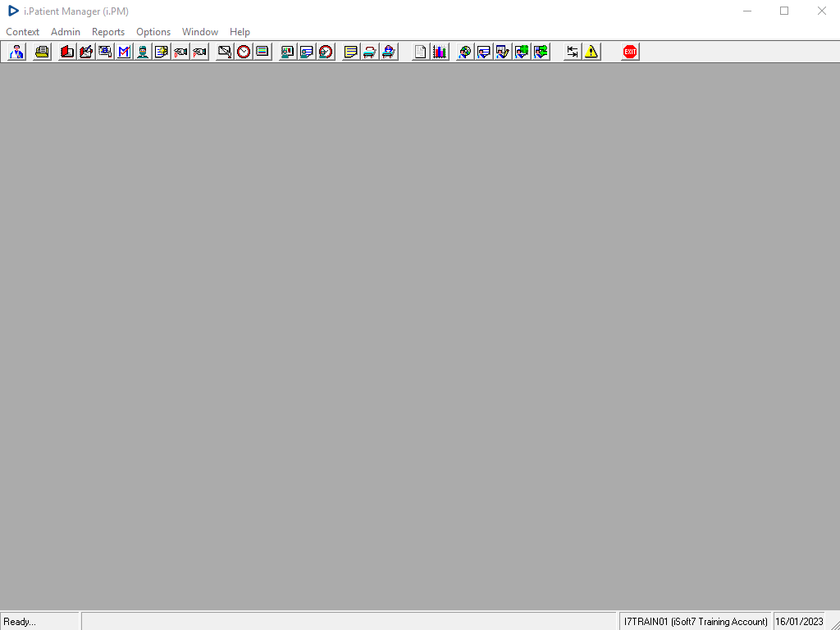Open the bar chart toolbar icon
This screenshot has height=630, width=840.
coord(440,52)
